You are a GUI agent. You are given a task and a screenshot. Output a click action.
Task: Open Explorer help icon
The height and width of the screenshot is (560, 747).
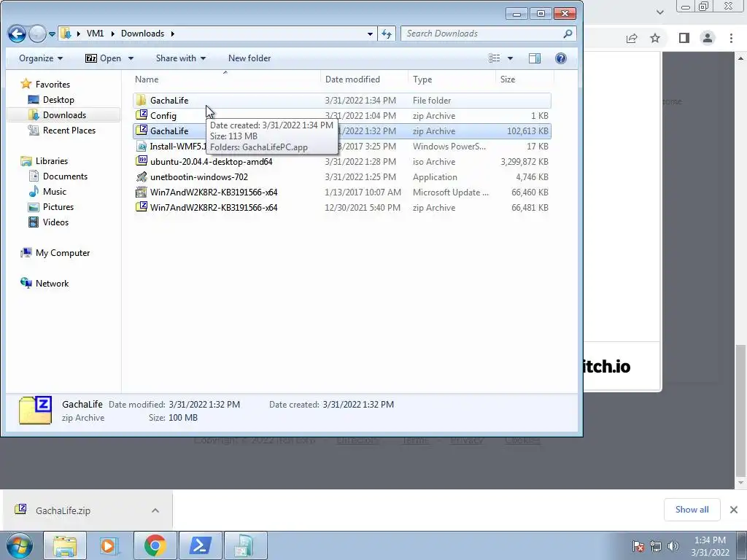(561, 58)
